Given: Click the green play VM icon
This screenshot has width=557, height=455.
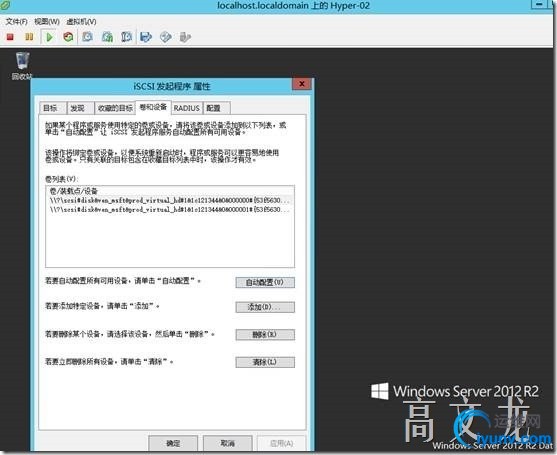Looking at the screenshot, I should [x=49, y=37].
